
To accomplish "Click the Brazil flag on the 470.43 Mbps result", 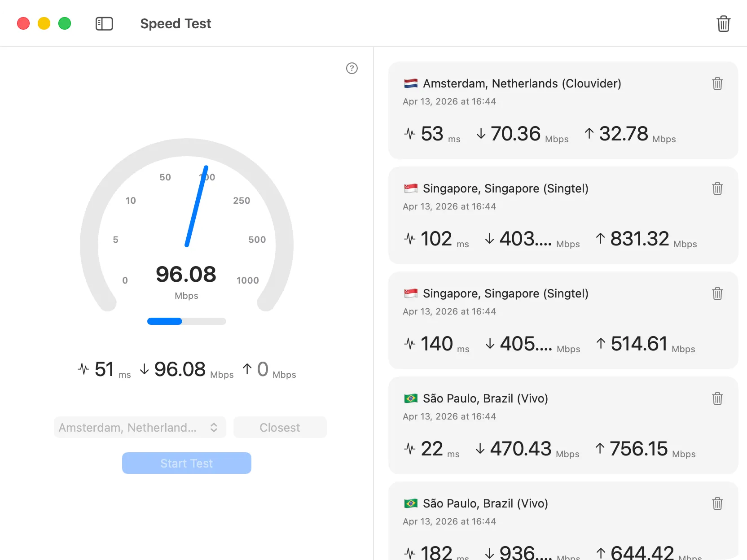I will point(411,398).
